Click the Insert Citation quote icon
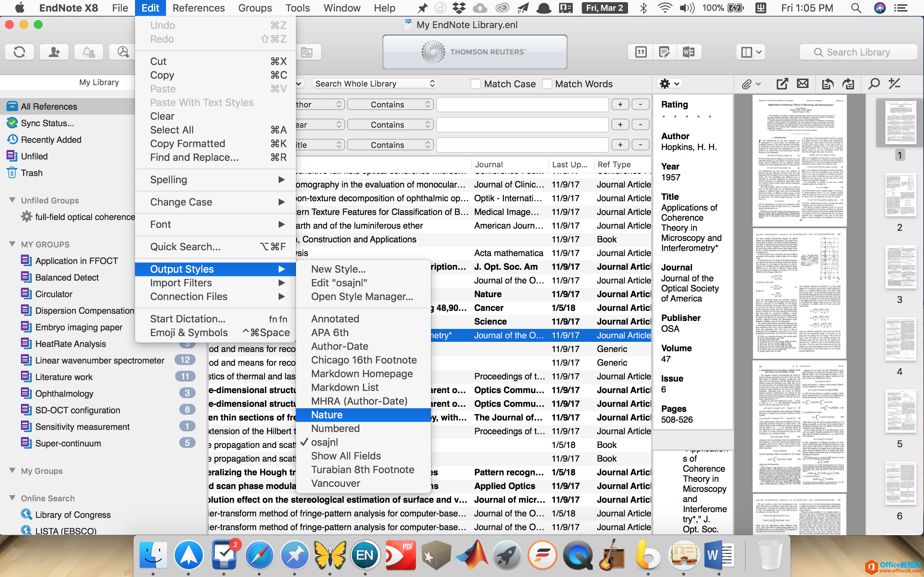The width and height of the screenshot is (924, 577). tap(641, 52)
